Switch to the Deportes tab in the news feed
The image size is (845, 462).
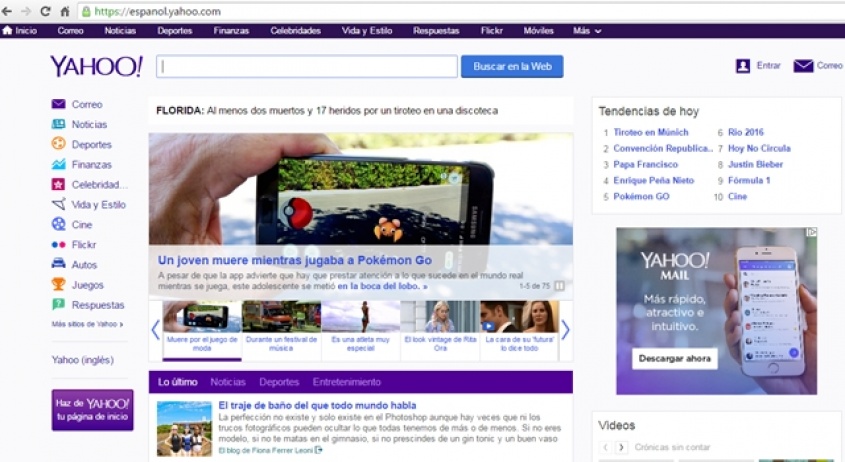[x=279, y=382]
